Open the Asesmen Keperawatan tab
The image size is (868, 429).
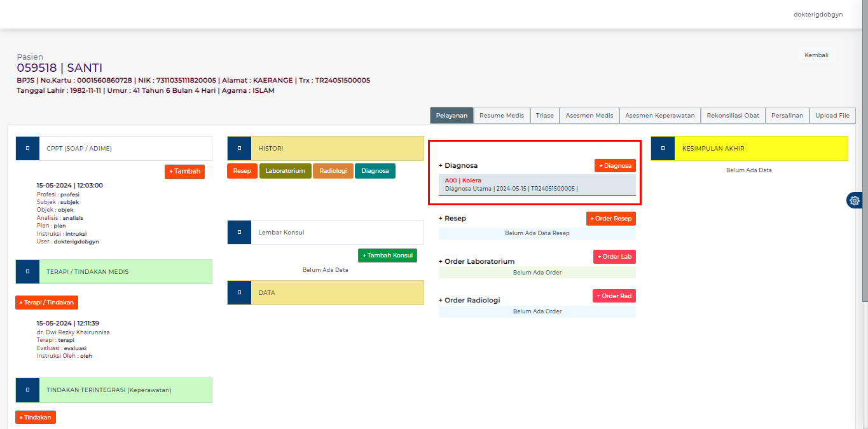[x=659, y=116]
